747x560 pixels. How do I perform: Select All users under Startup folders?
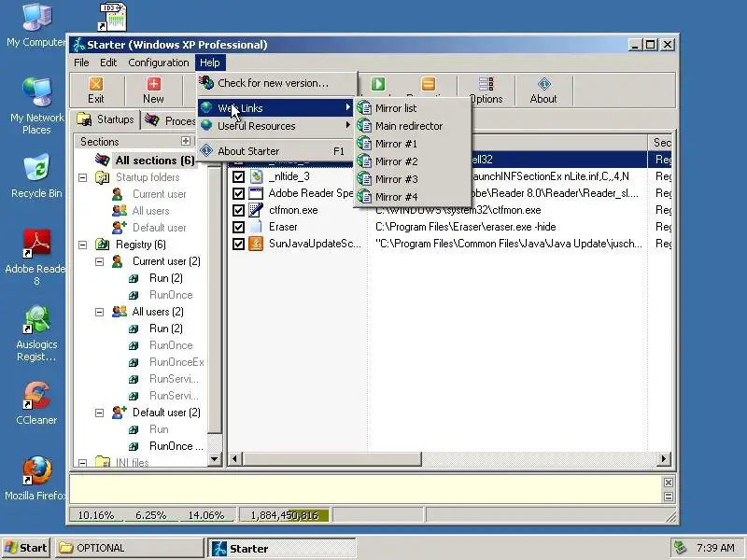pos(150,211)
